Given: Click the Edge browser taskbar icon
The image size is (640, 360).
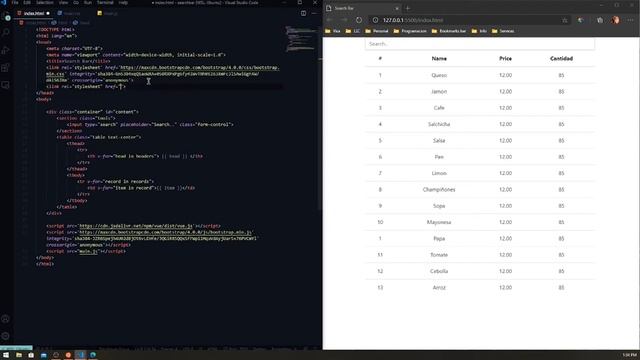Looking at the screenshot, I should [x=93, y=355].
